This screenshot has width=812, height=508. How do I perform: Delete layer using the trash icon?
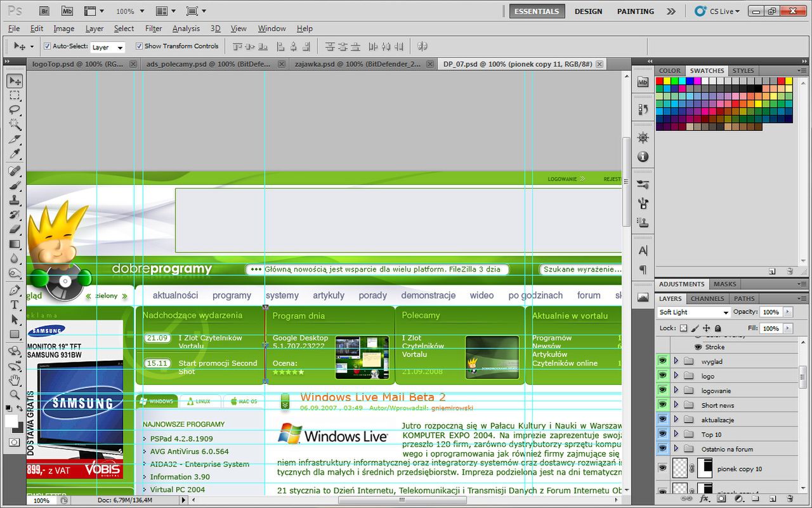(x=790, y=499)
